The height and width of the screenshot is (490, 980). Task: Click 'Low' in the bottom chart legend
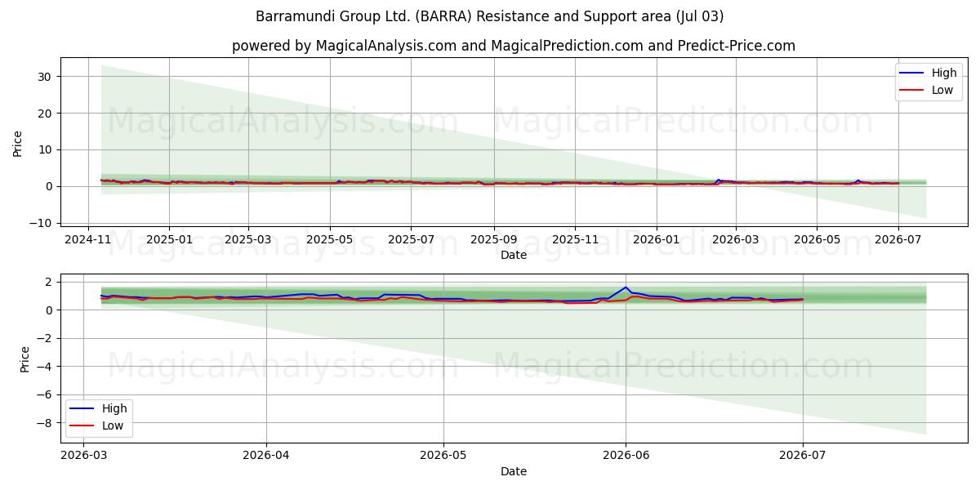[x=113, y=425]
